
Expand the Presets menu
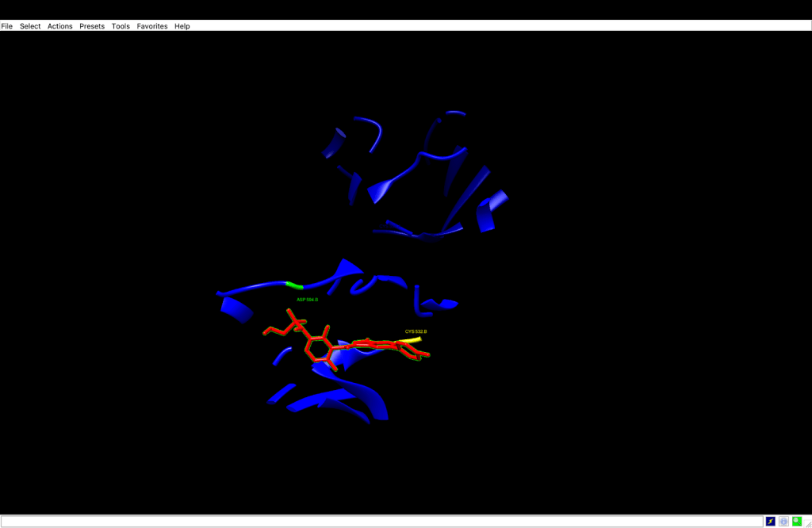tap(92, 26)
